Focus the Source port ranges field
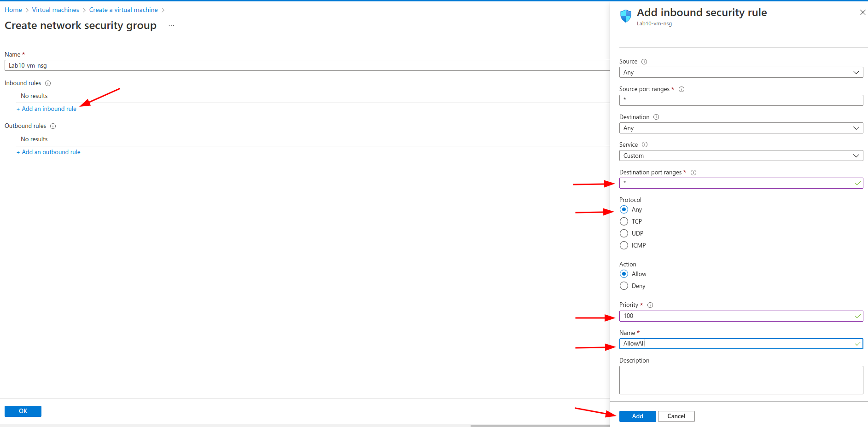 tap(741, 100)
